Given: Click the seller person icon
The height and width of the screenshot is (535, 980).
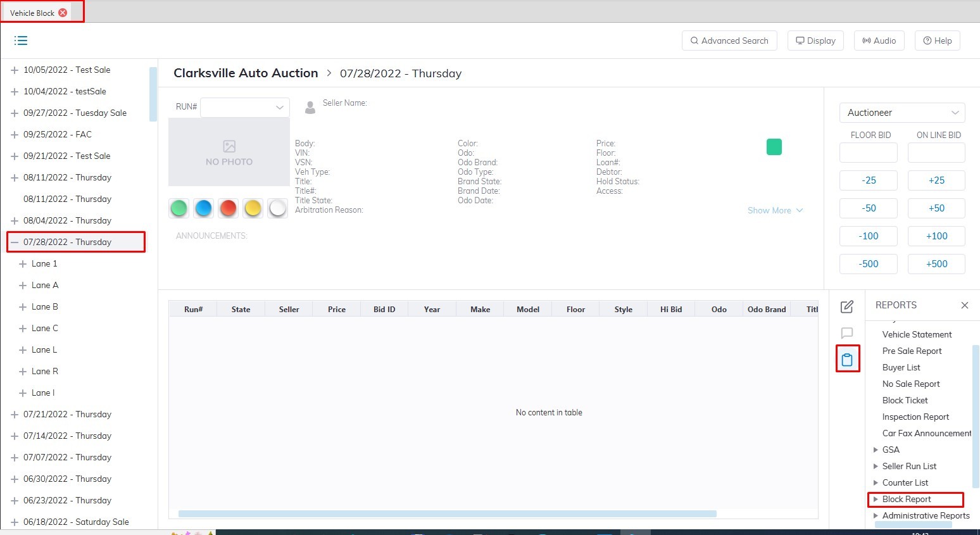Looking at the screenshot, I should pos(310,108).
